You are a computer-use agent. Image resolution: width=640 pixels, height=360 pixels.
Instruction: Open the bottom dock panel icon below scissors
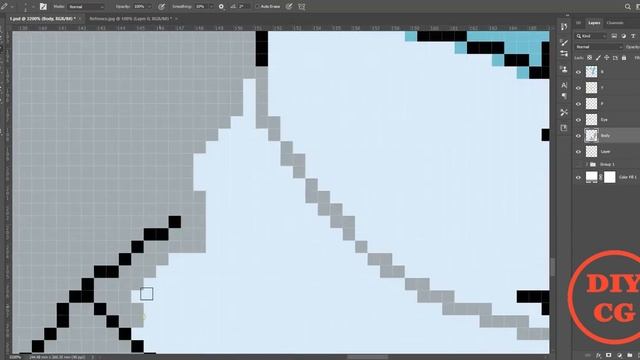[x=564, y=128]
